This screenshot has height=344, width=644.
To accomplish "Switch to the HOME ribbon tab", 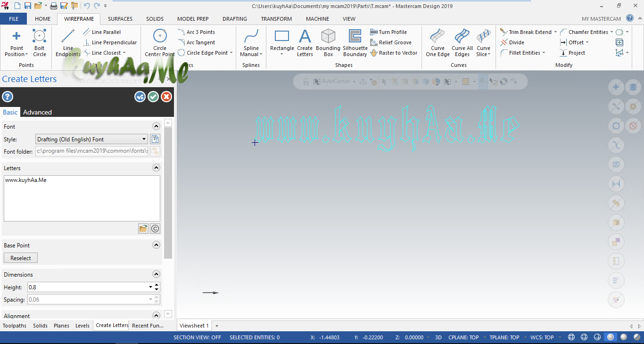I will click(x=42, y=19).
